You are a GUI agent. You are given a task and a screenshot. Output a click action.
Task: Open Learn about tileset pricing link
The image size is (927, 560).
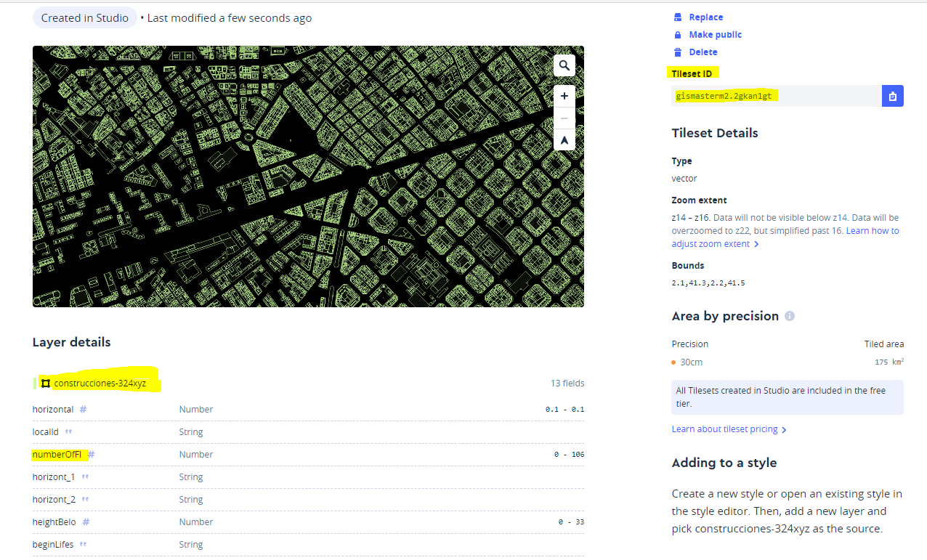tap(729, 429)
